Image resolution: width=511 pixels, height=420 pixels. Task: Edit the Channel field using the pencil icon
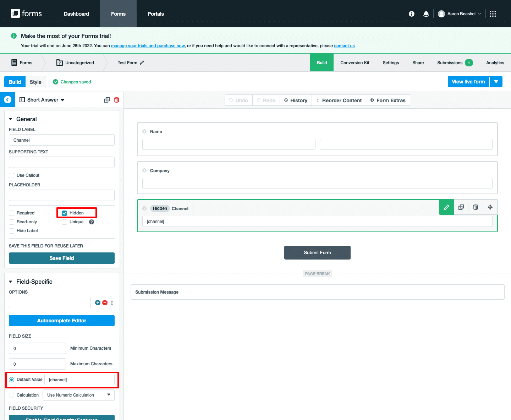(x=446, y=207)
